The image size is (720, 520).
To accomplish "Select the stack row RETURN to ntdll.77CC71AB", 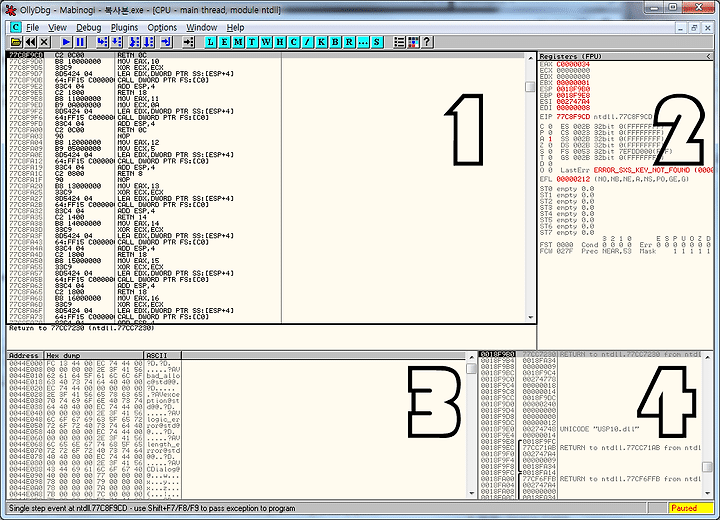I will tap(590, 448).
